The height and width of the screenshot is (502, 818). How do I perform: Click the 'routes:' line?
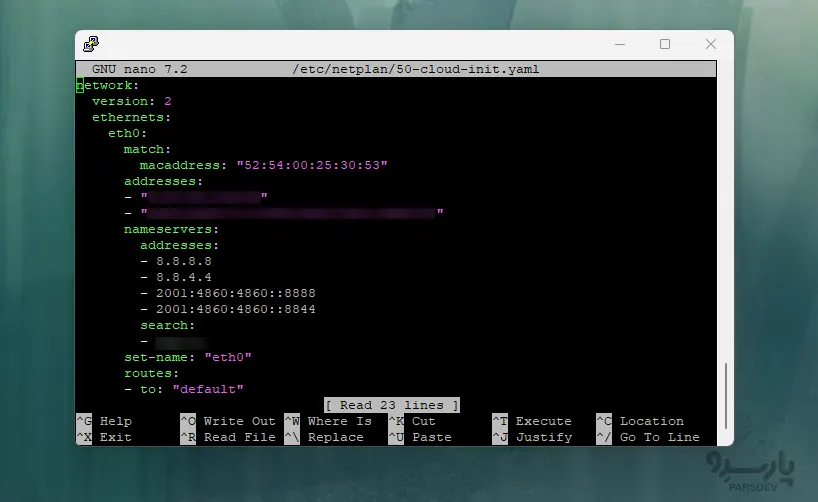pos(151,374)
